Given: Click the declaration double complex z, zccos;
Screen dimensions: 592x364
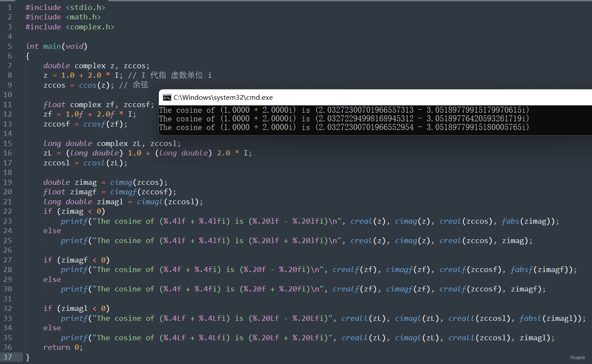Looking at the screenshot, I should (96, 66).
